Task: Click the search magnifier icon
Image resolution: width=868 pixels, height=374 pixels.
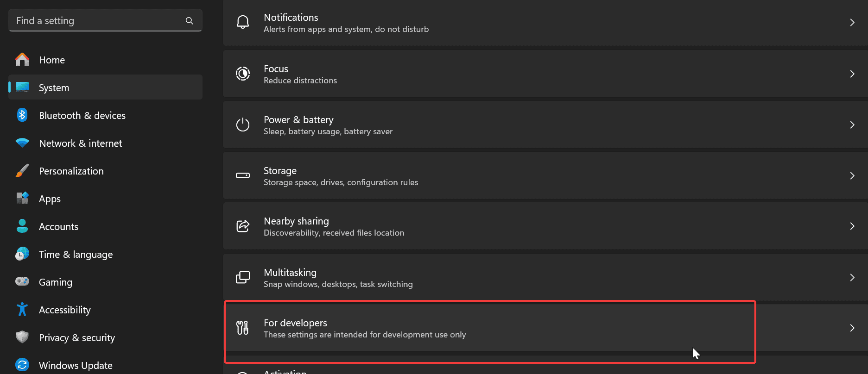Action: 190,20
